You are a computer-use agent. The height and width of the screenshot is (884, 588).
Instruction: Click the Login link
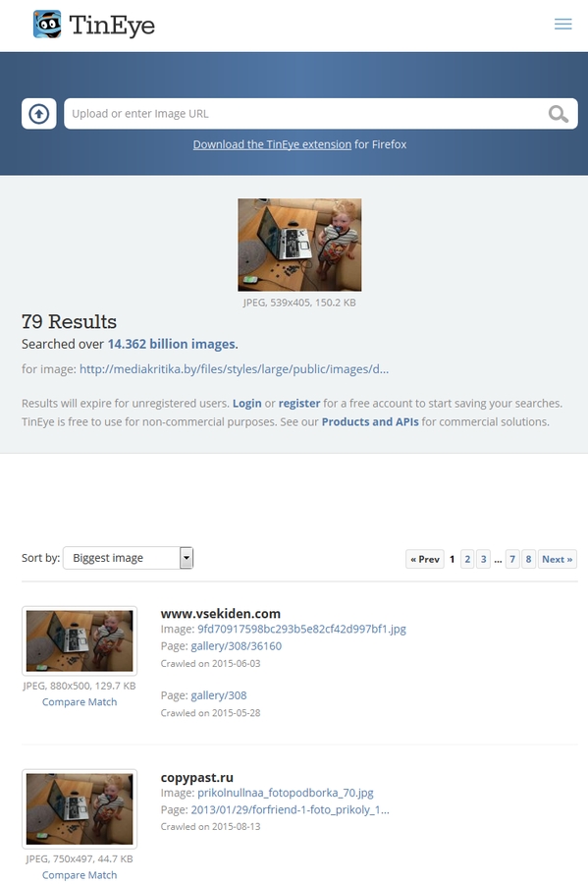pos(246,403)
